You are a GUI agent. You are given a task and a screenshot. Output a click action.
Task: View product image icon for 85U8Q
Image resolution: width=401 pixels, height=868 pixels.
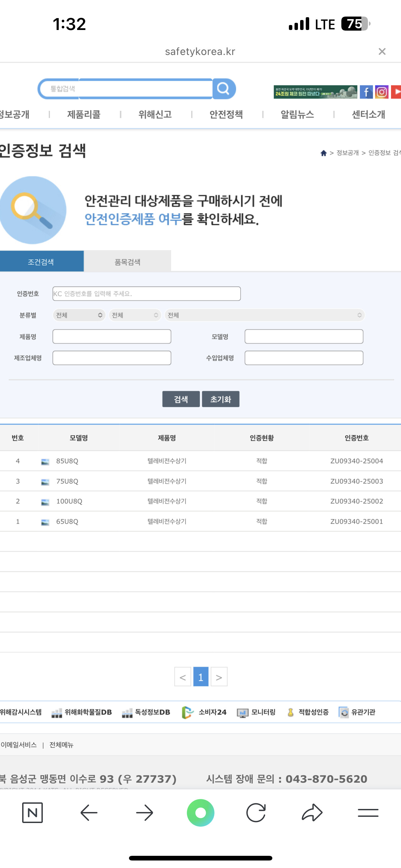[x=45, y=461]
